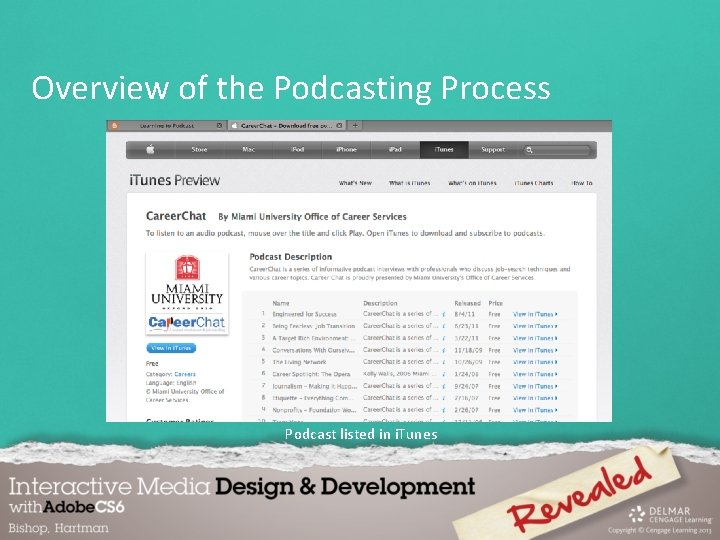Click inside the Apple site search field
This screenshot has height=540, width=720.
click(557, 150)
